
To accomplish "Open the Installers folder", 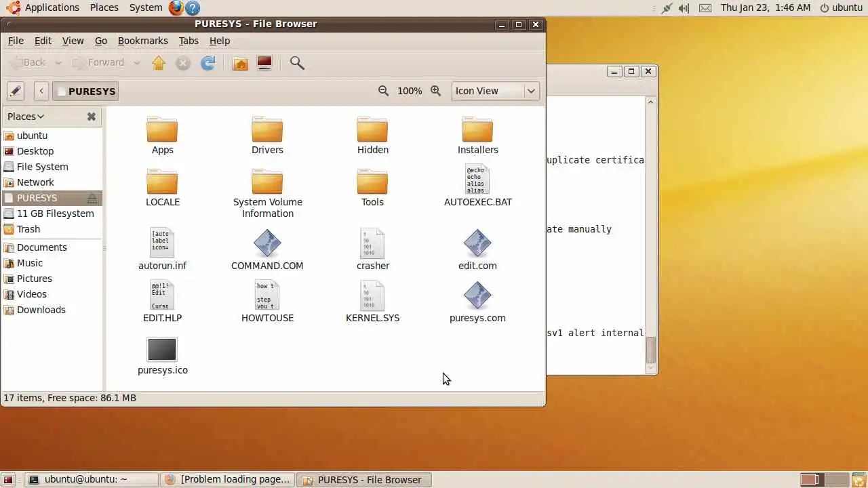I will click(x=477, y=136).
